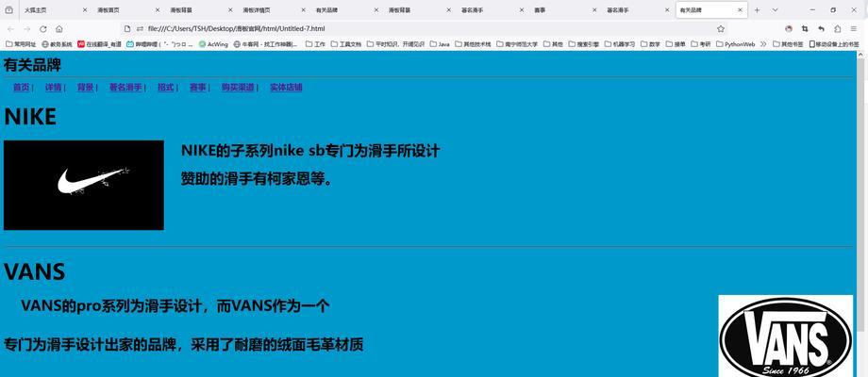This screenshot has height=377, width=868.
Task: Open the 考研 bookmark folder
Action: (x=700, y=44)
